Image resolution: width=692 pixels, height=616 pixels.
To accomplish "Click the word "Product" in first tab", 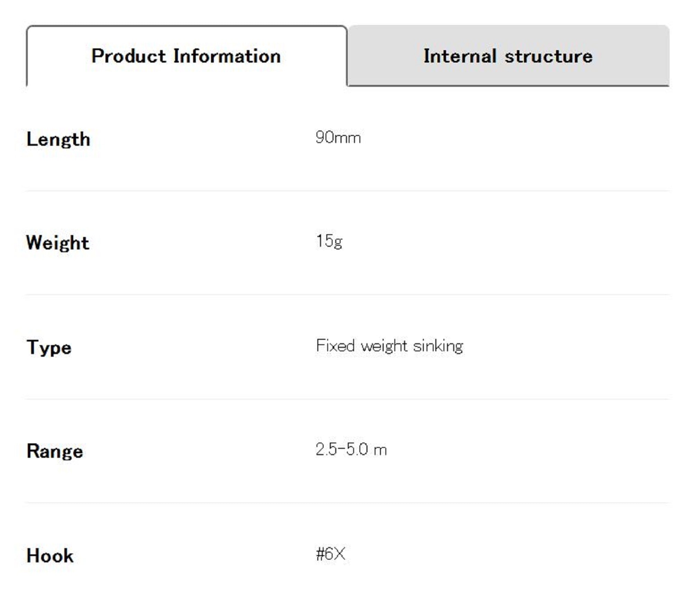I will (128, 56).
